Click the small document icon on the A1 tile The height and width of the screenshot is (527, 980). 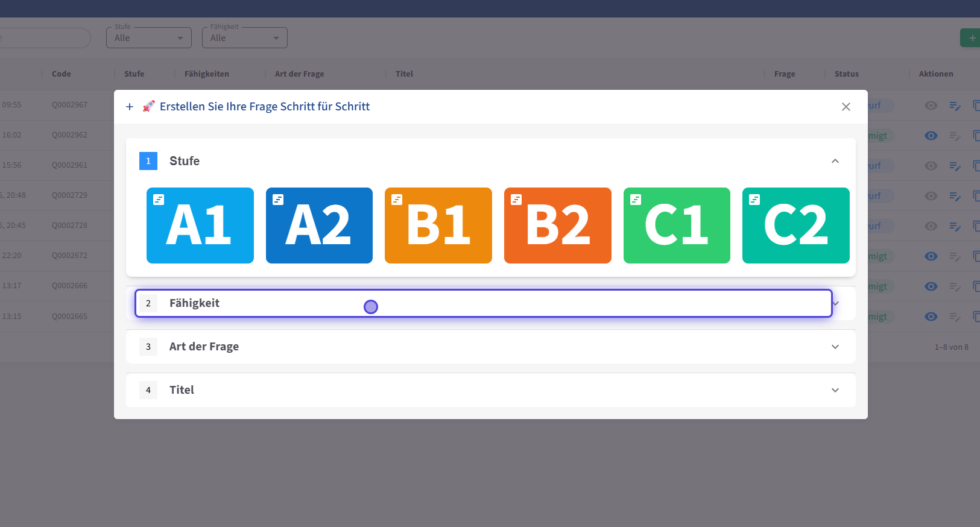[x=159, y=200]
